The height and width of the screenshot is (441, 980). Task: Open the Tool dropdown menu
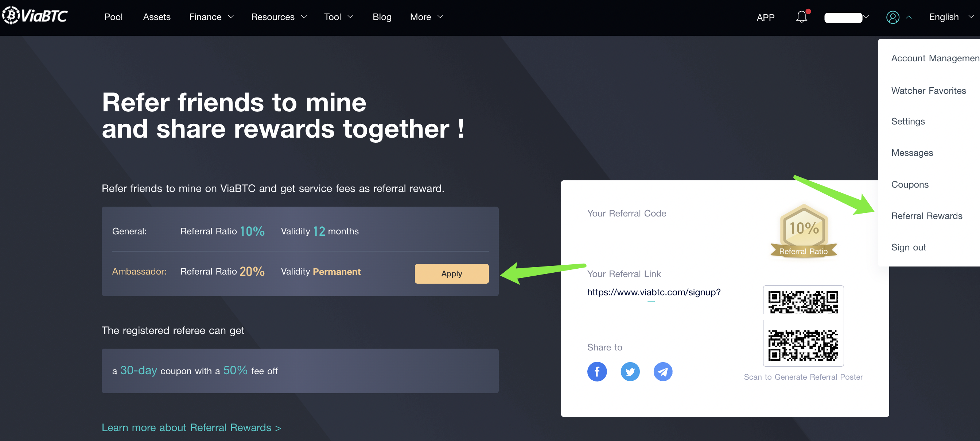[x=339, y=17]
